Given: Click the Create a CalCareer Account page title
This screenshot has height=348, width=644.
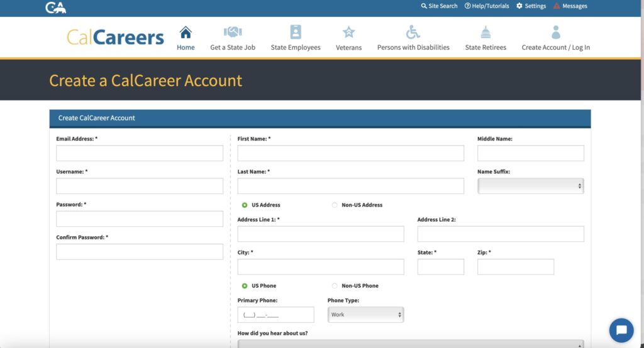Looking at the screenshot, I should pyautogui.click(x=145, y=80).
